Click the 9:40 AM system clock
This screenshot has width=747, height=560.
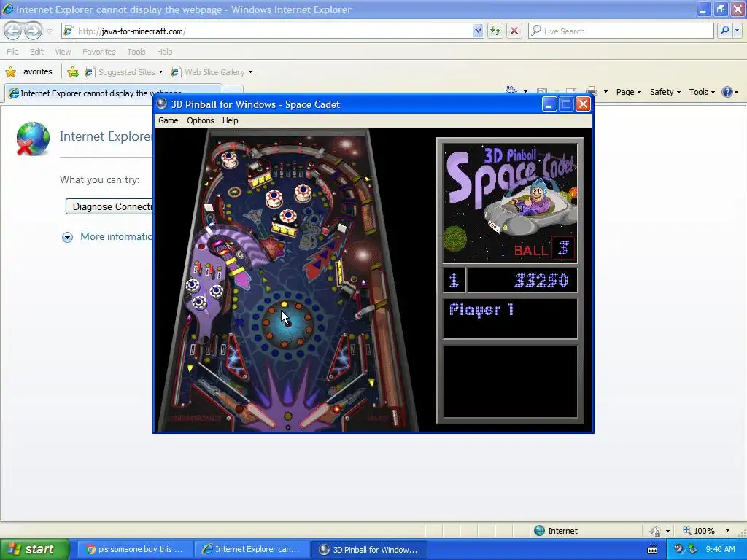[x=720, y=550]
